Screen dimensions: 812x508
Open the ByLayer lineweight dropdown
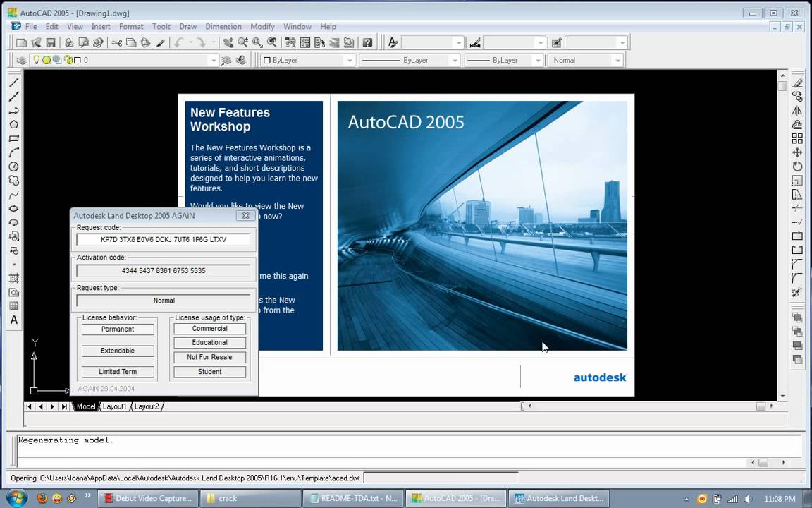coord(538,61)
